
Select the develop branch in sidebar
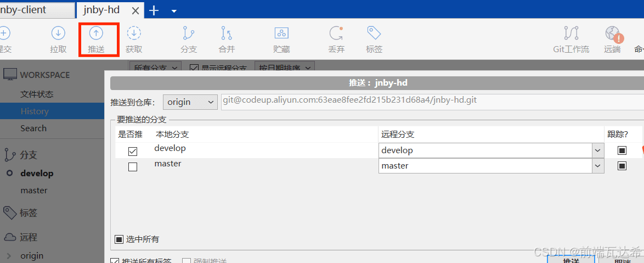37,174
